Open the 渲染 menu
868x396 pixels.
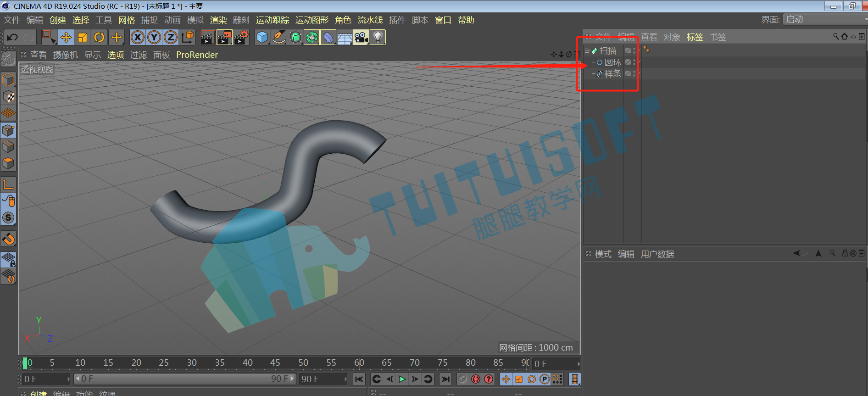point(218,20)
